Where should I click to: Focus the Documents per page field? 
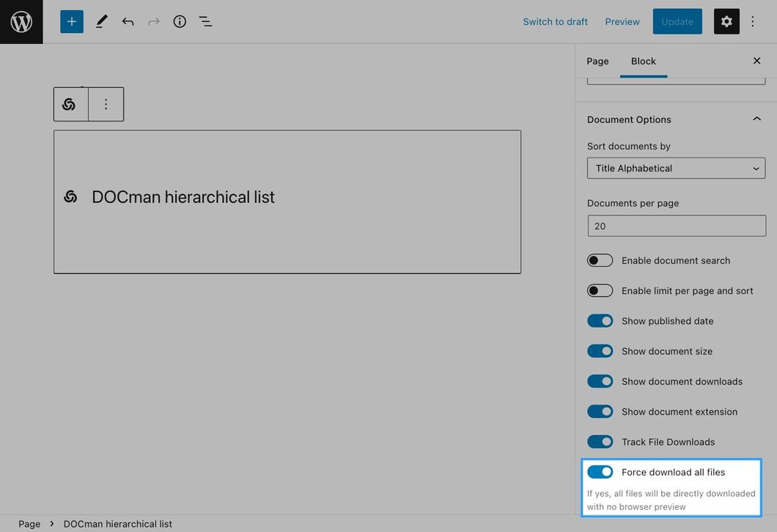(677, 226)
